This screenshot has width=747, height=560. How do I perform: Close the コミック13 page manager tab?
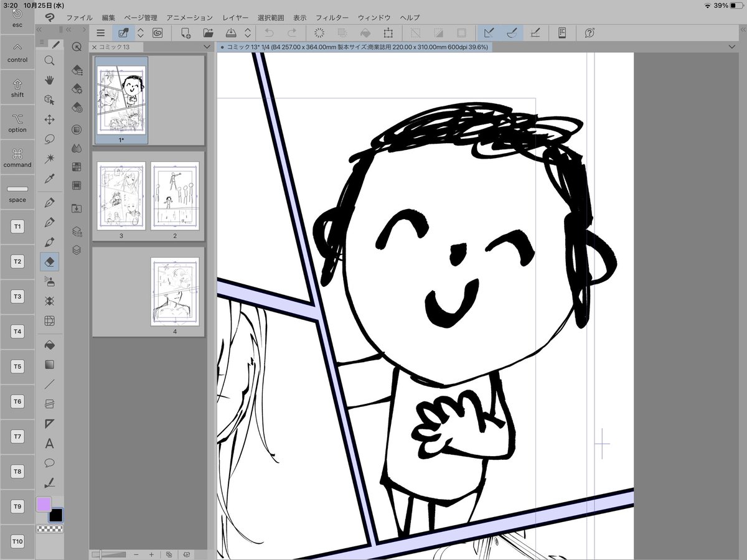coord(94,47)
